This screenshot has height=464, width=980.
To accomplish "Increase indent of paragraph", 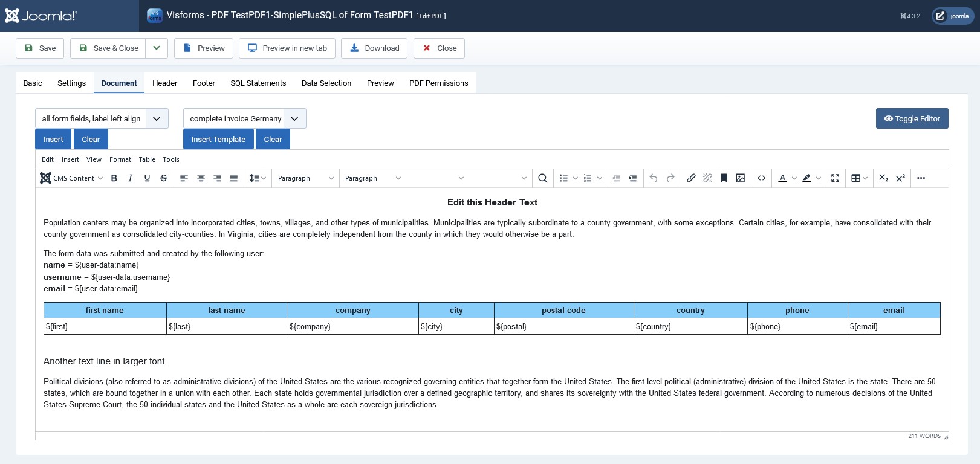I will point(632,178).
